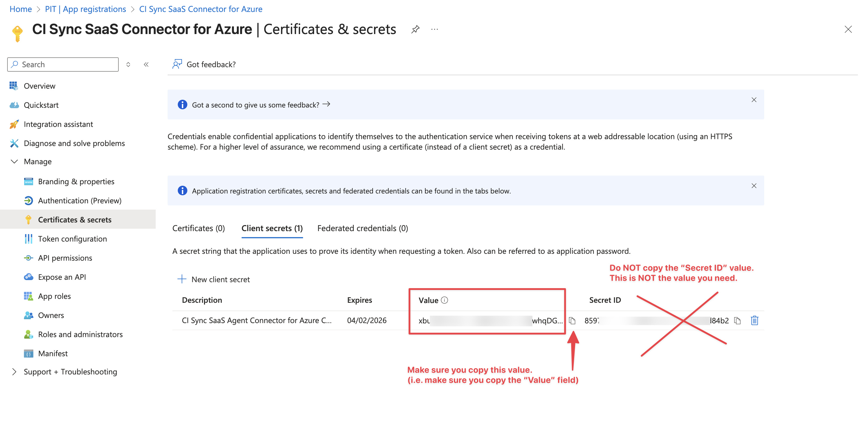Image resolution: width=868 pixels, height=424 pixels.
Task: Click Home in the breadcrumb
Action: (x=21, y=9)
